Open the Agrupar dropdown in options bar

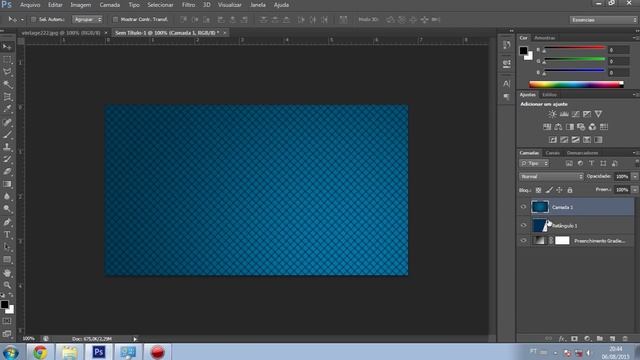87,20
